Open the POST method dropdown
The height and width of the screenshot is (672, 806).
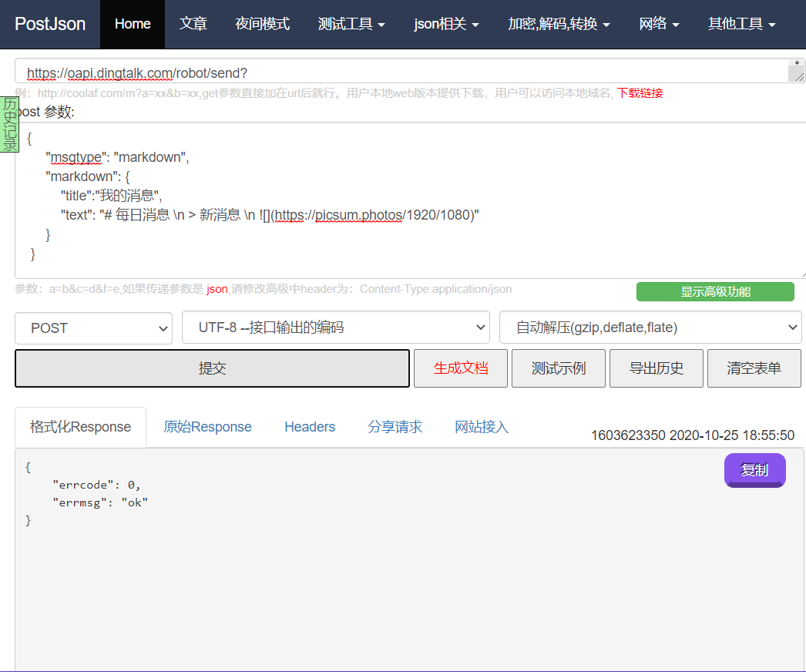[93, 328]
